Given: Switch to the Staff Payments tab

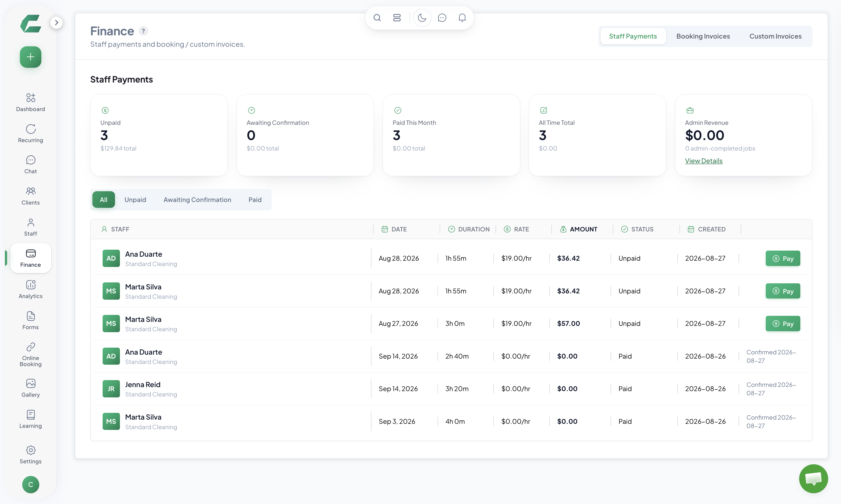Looking at the screenshot, I should 633,36.
